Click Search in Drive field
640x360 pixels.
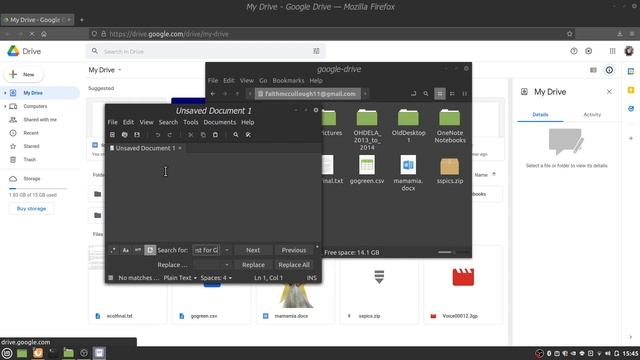pos(204,51)
